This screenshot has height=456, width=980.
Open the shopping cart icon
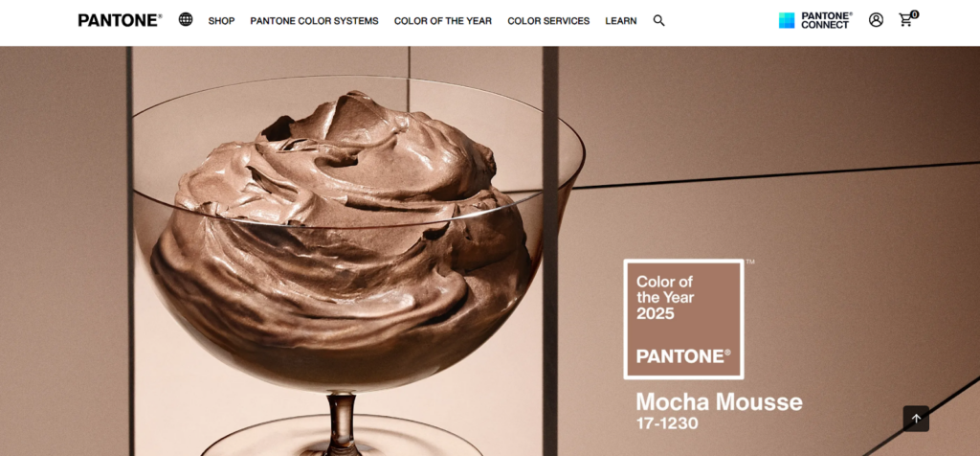[x=905, y=21]
